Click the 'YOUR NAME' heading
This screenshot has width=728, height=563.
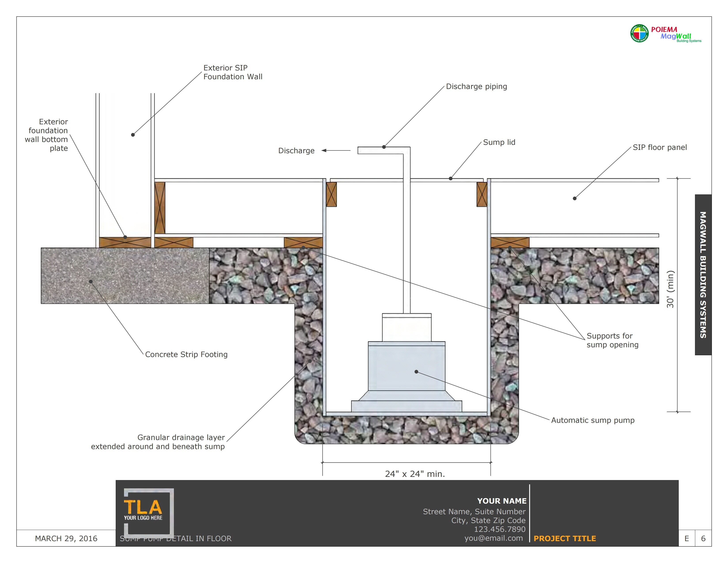[x=502, y=501]
